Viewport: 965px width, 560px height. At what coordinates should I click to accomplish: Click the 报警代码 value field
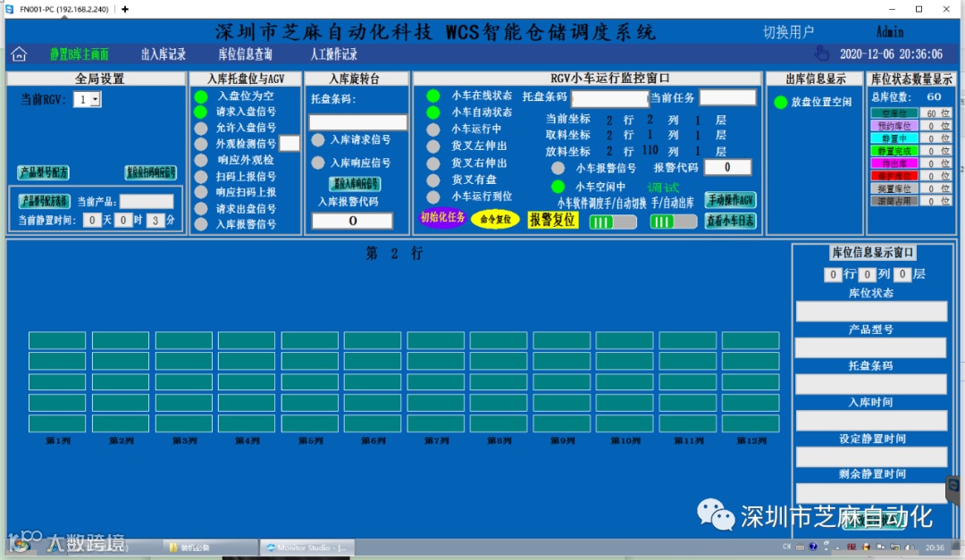click(x=727, y=167)
